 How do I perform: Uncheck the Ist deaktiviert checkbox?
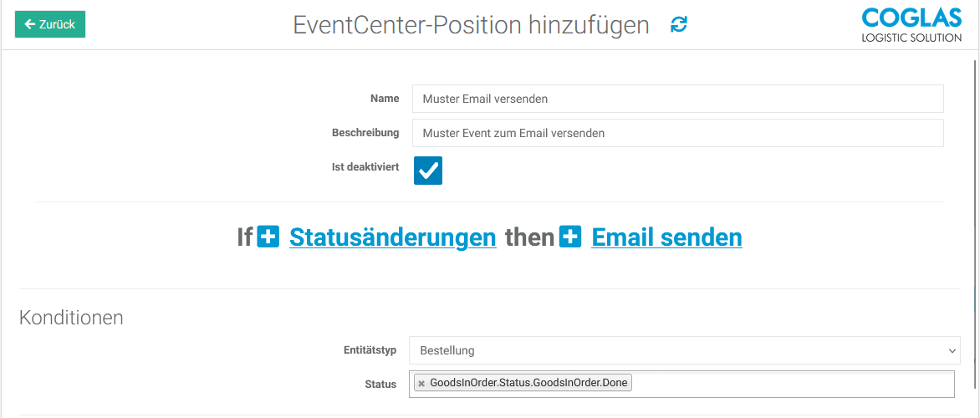(x=428, y=171)
